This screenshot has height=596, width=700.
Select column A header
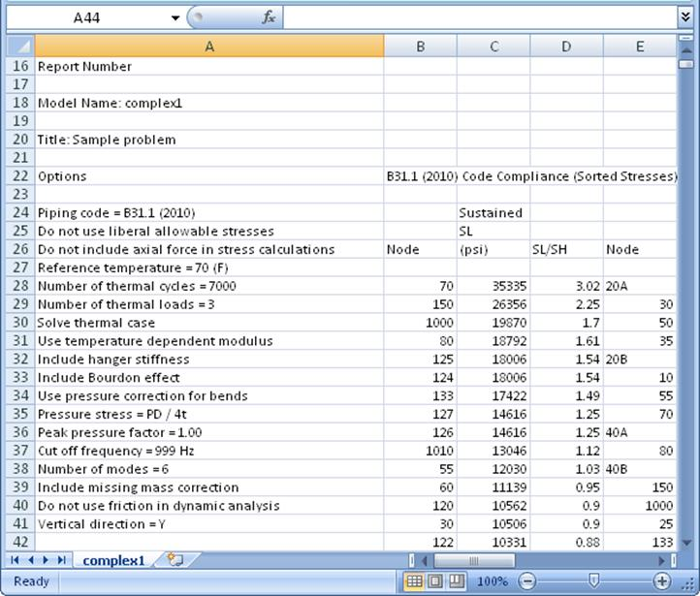pos(209,46)
